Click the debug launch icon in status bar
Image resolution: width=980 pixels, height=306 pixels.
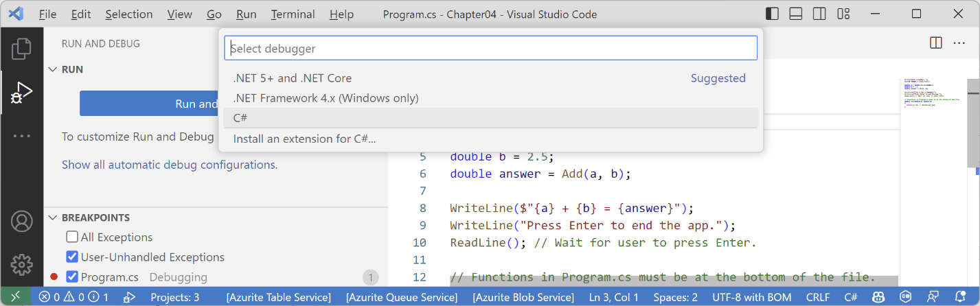[x=128, y=297]
